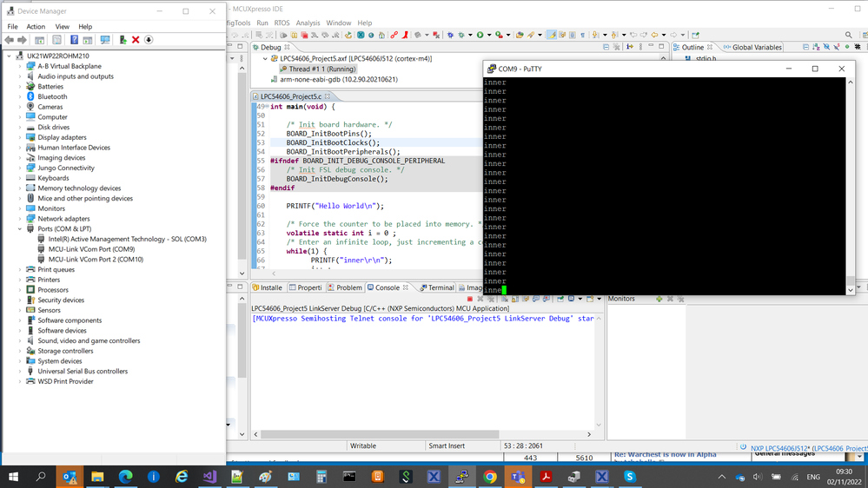Click the teal X square toolbar icon

[x=361, y=35]
